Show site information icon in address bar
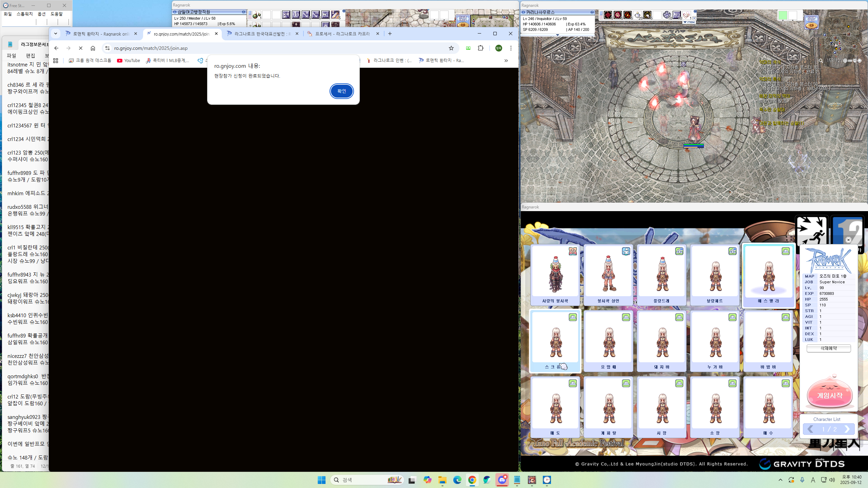The width and height of the screenshot is (868, 488). (107, 48)
